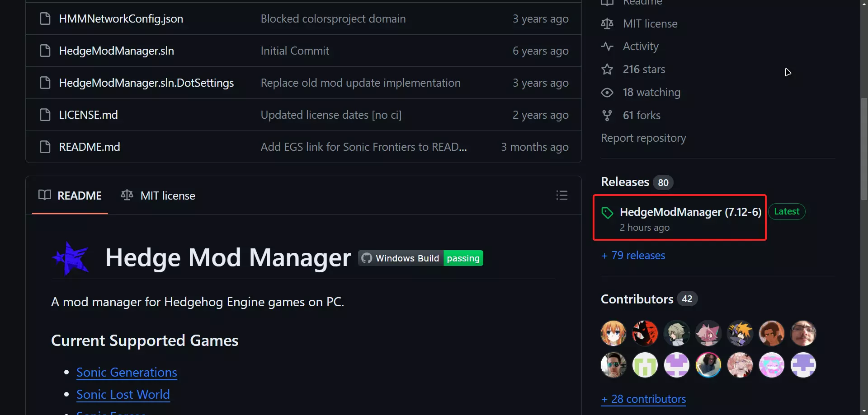
Task: Open the Windows Build passing badge
Action: (x=420, y=258)
